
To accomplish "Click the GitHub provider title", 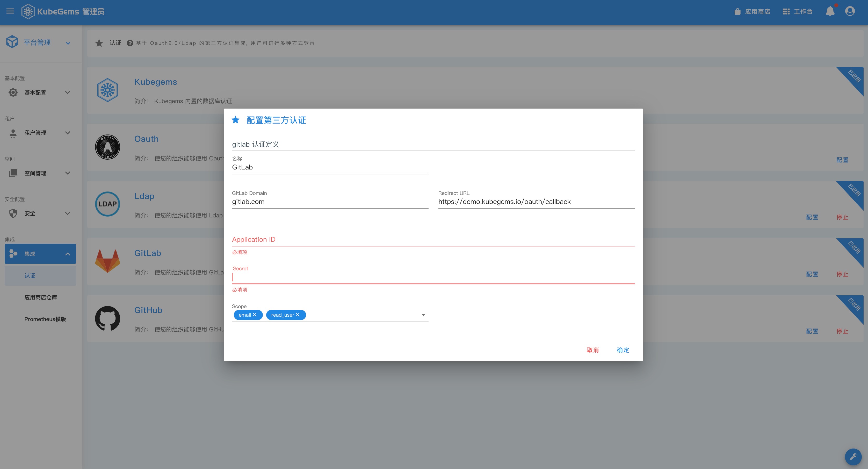I will (148, 310).
